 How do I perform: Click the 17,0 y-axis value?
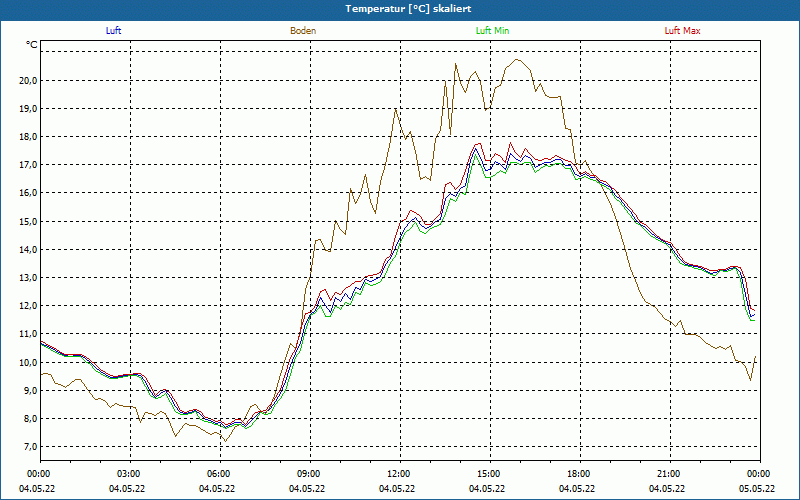(x=28, y=164)
